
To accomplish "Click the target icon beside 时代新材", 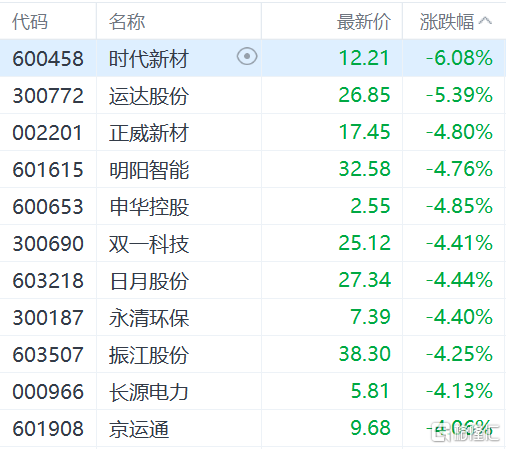I will point(247,56).
